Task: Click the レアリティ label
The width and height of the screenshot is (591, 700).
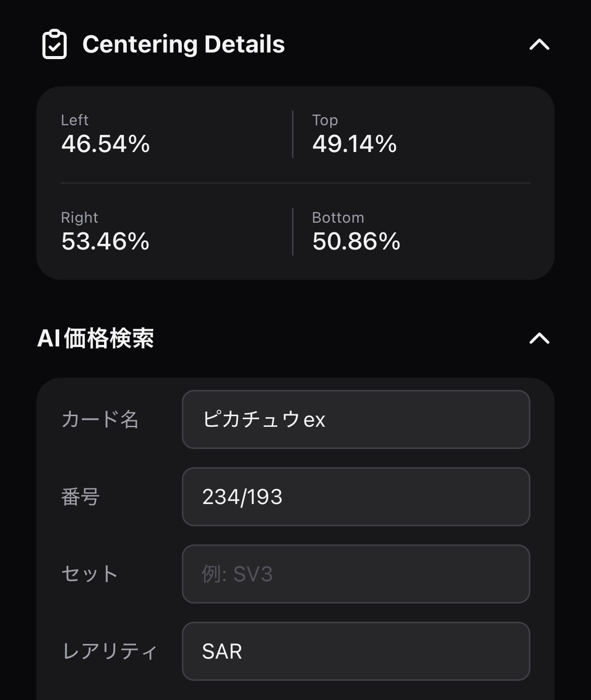Action: click(x=110, y=651)
